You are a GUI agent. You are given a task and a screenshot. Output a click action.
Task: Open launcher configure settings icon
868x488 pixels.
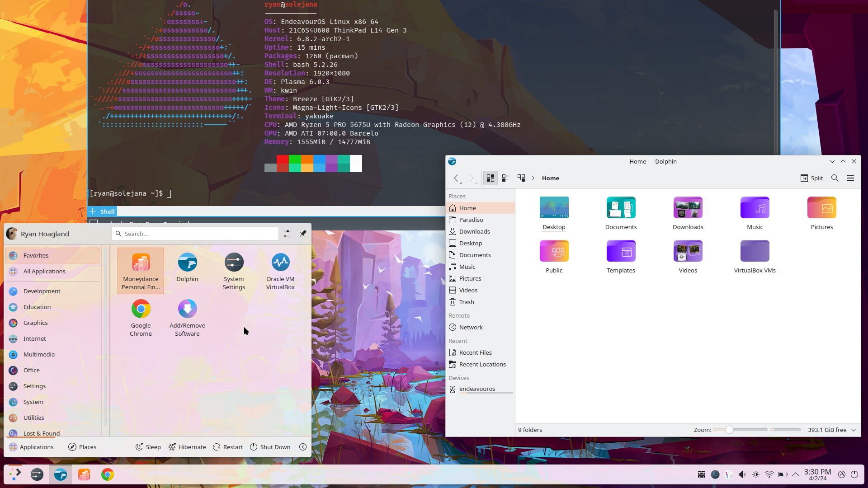coord(288,234)
